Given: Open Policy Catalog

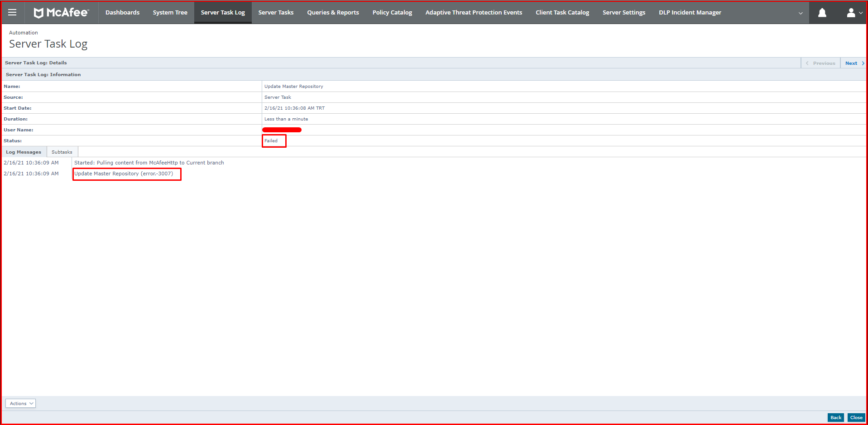Looking at the screenshot, I should (392, 13).
